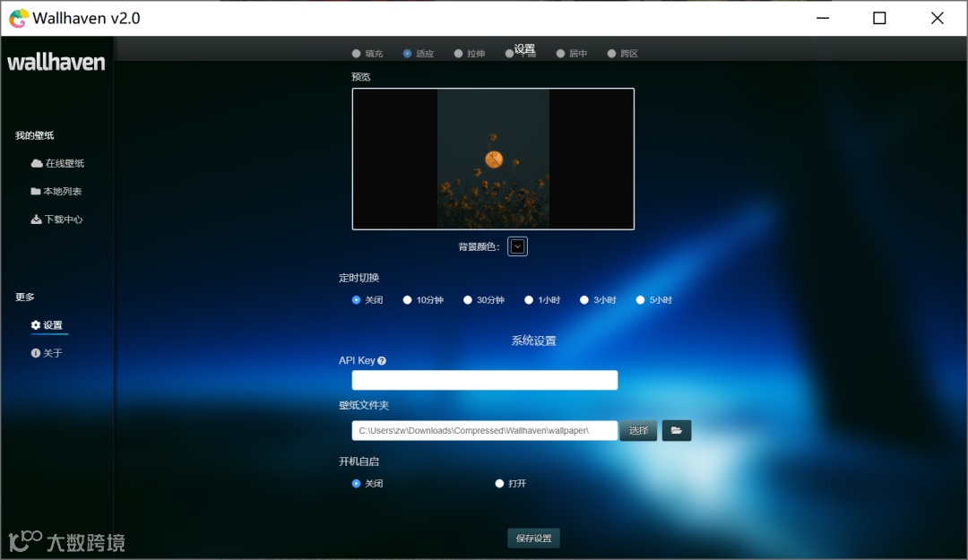Click 我的壁纸 section heading
The height and width of the screenshot is (560, 968).
(x=35, y=135)
